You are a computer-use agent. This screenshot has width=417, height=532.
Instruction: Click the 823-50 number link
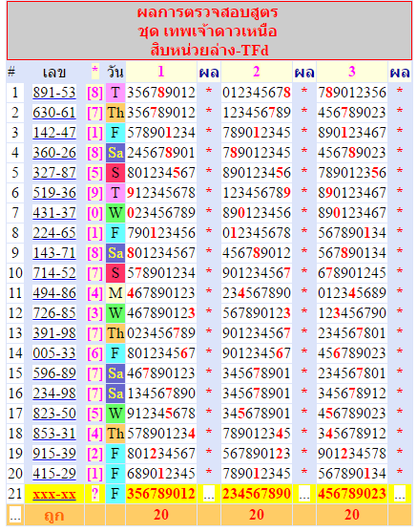click(54, 414)
